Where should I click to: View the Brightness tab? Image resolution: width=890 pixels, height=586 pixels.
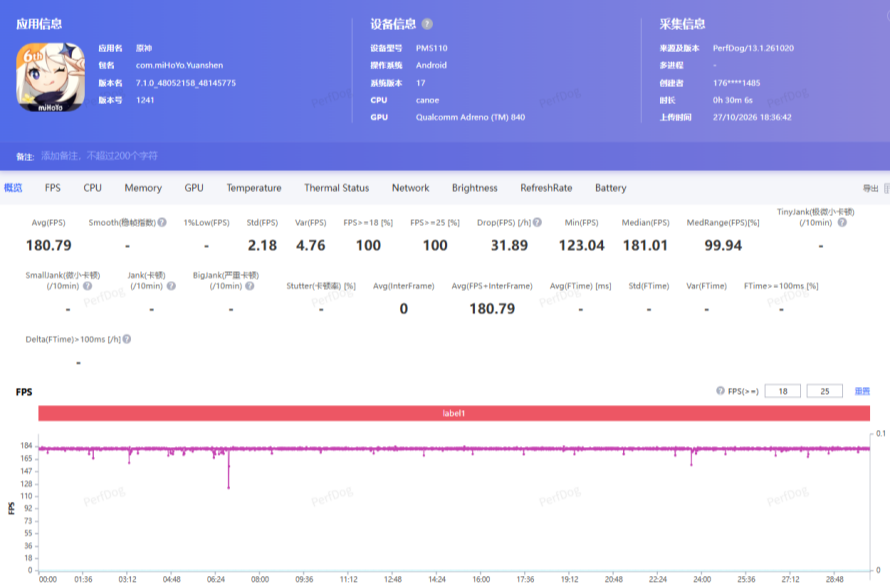(475, 188)
